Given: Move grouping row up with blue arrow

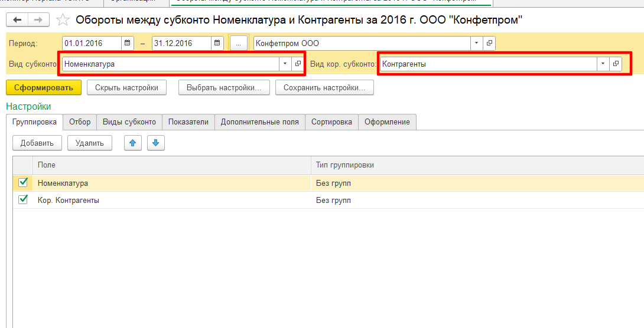Looking at the screenshot, I should [x=133, y=143].
